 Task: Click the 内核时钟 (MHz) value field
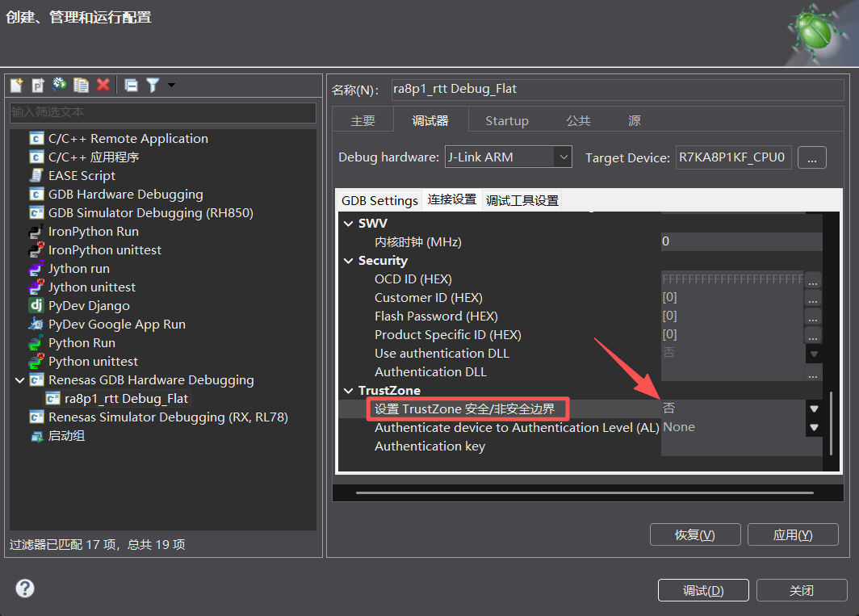coord(742,241)
